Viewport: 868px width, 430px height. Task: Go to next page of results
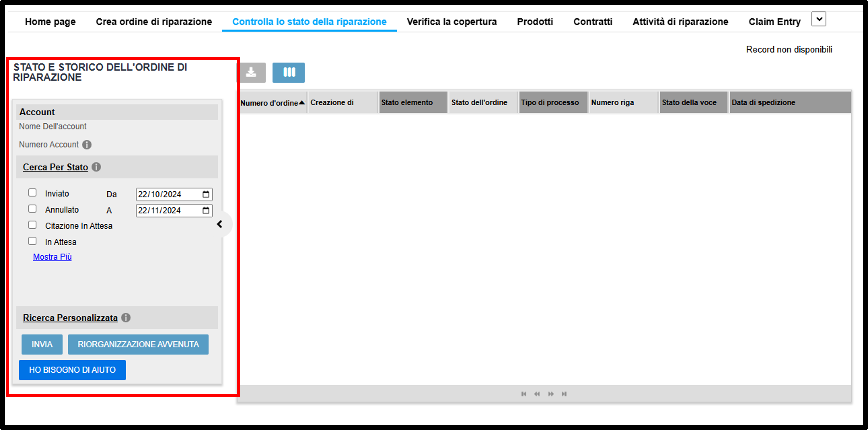551,394
